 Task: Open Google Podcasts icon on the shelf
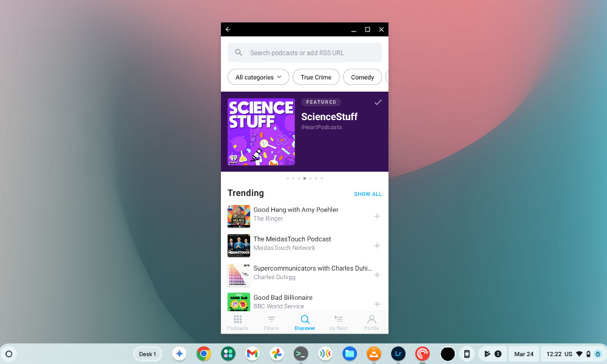pos(325,354)
